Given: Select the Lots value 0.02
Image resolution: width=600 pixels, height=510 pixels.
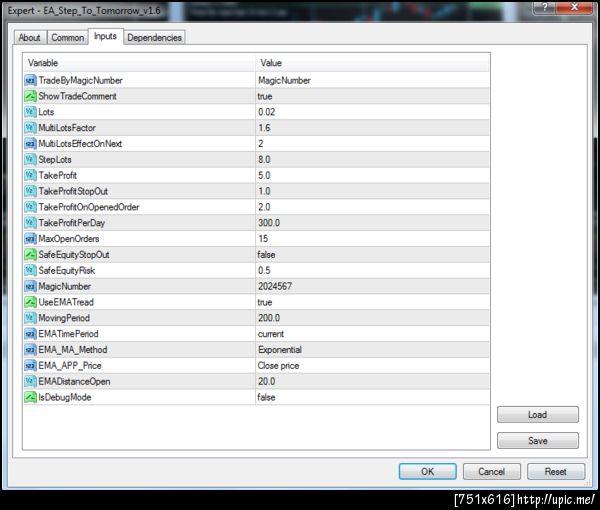Looking at the screenshot, I should click(267, 112).
